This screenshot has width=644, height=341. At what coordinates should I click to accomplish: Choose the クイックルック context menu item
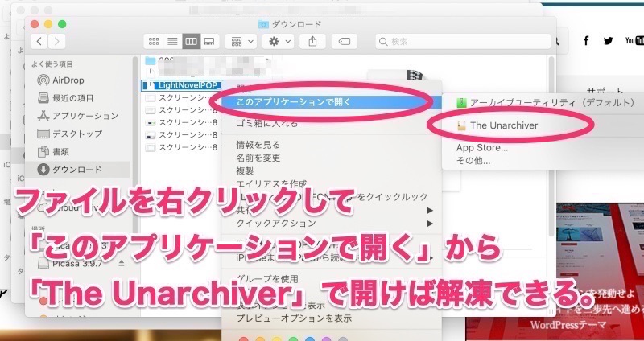(x=332, y=197)
